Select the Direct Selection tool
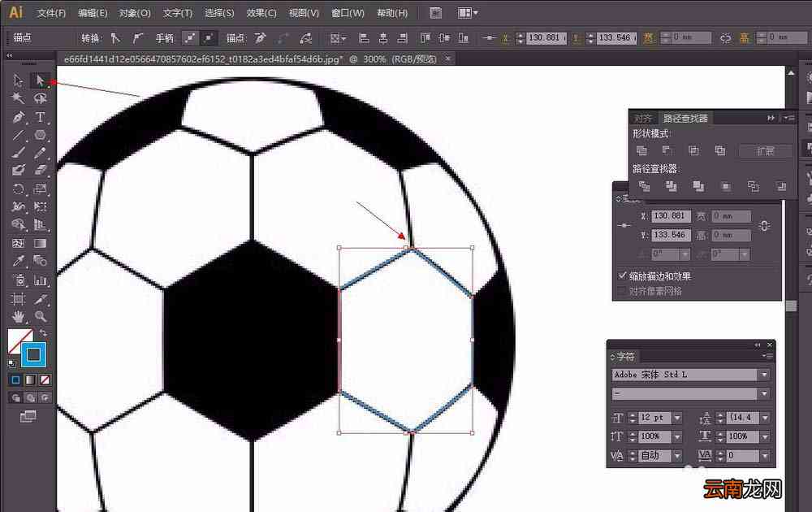Viewport: 812px width, 512px height. [40, 80]
